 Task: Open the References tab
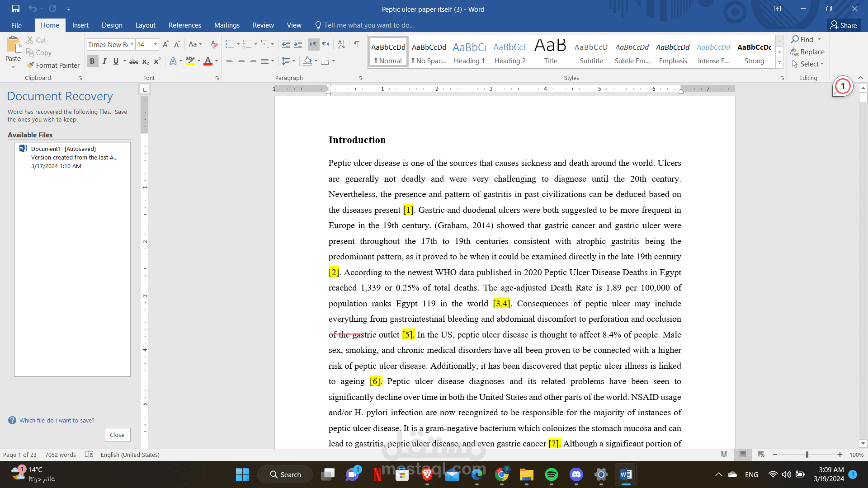(x=185, y=25)
